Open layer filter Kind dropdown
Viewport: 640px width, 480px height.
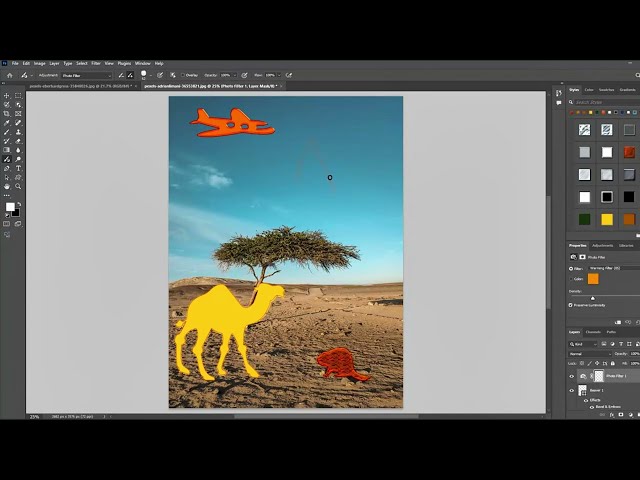[583, 344]
